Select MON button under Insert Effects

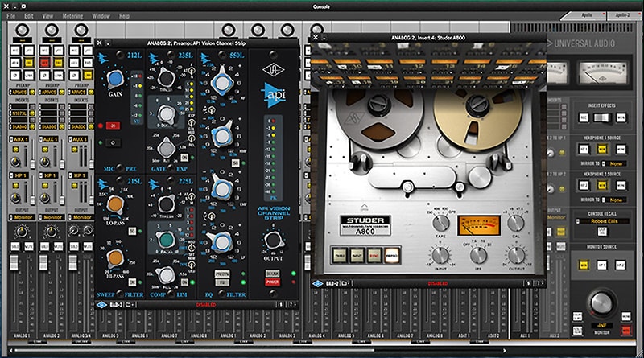coord(621,117)
